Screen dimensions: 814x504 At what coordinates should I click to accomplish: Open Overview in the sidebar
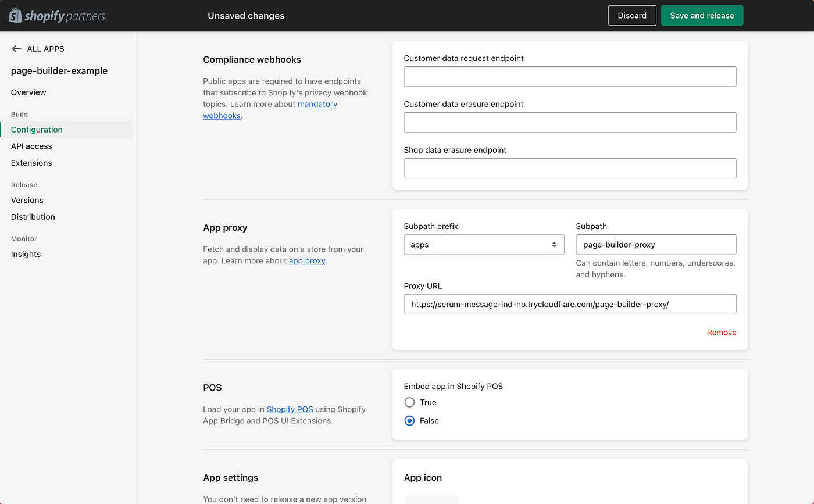28,92
